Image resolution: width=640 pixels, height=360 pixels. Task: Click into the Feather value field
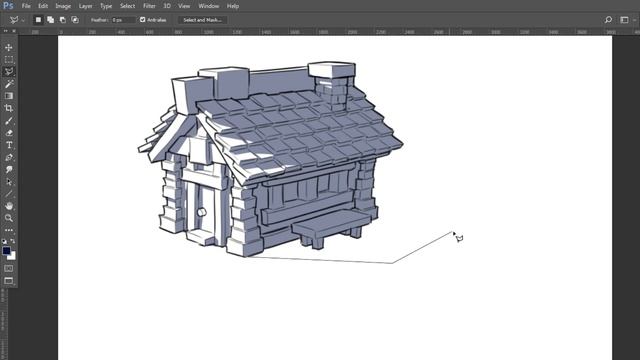pos(123,20)
